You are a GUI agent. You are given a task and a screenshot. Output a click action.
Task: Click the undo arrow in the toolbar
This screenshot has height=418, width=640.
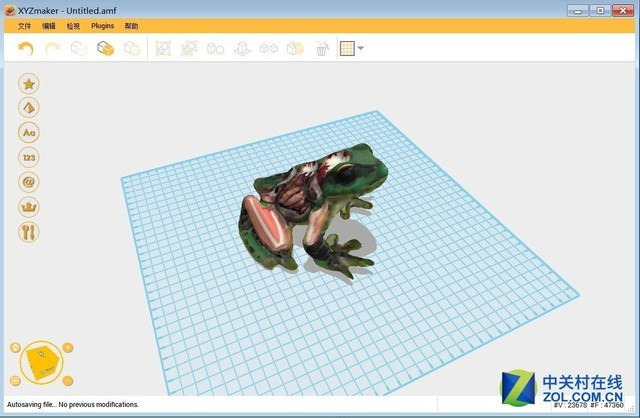pyautogui.click(x=26, y=48)
